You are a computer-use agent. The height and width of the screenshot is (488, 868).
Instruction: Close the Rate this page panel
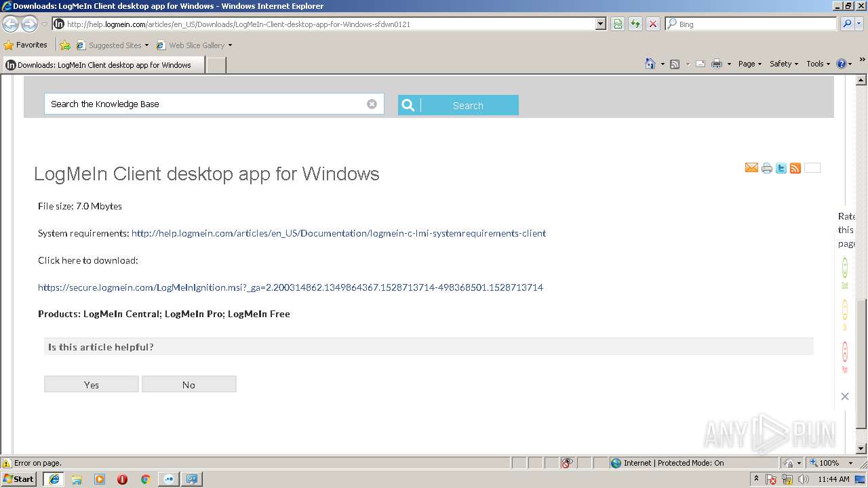[845, 396]
